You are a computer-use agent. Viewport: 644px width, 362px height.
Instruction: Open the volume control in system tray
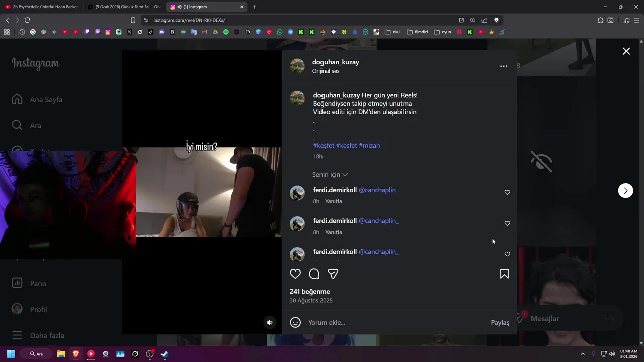click(x=612, y=354)
